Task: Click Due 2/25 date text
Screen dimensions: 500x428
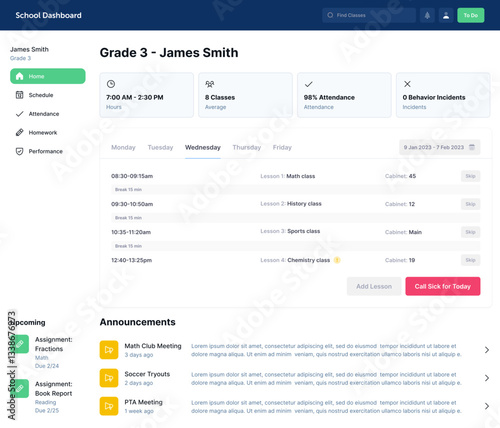Action: point(47,410)
